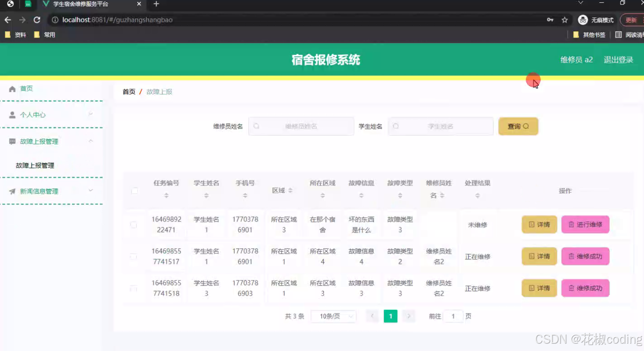Check the row with task 16469855 7741517
This screenshot has height=351, width=644.
(134, 257)
